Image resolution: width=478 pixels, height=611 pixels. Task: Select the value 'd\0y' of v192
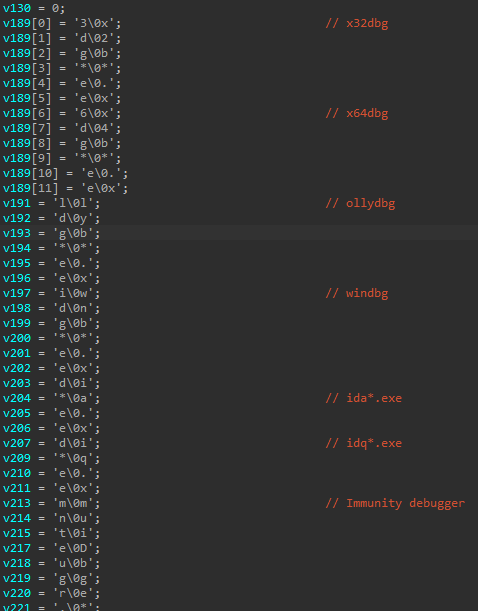[73, 219]
